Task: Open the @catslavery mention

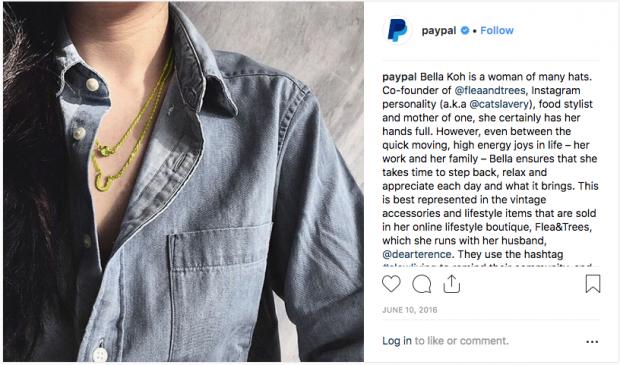Action: 499,104
